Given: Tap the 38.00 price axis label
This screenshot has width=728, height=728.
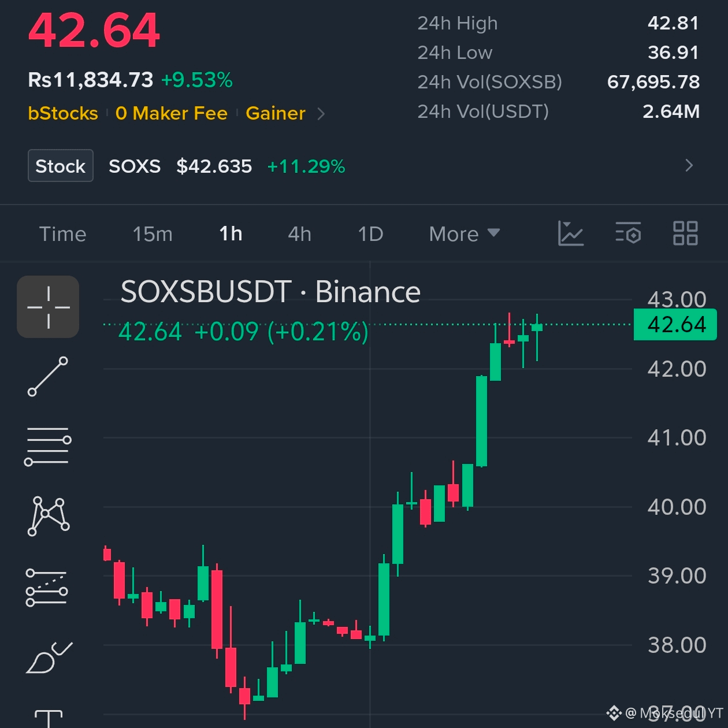Looking at the screenshot, I should [677, 645].
